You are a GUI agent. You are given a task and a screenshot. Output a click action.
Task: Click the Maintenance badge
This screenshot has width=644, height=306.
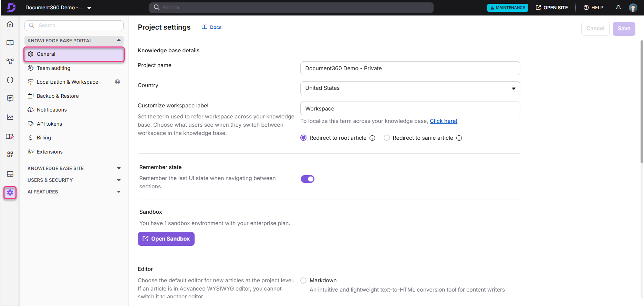click(x=508, y=8)
